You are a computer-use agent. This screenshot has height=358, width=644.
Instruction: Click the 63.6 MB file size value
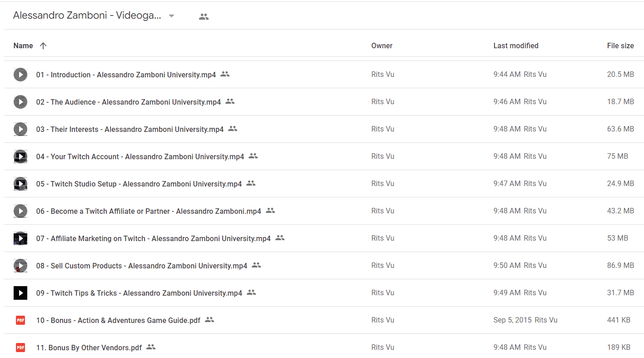(x=620, y=129)
